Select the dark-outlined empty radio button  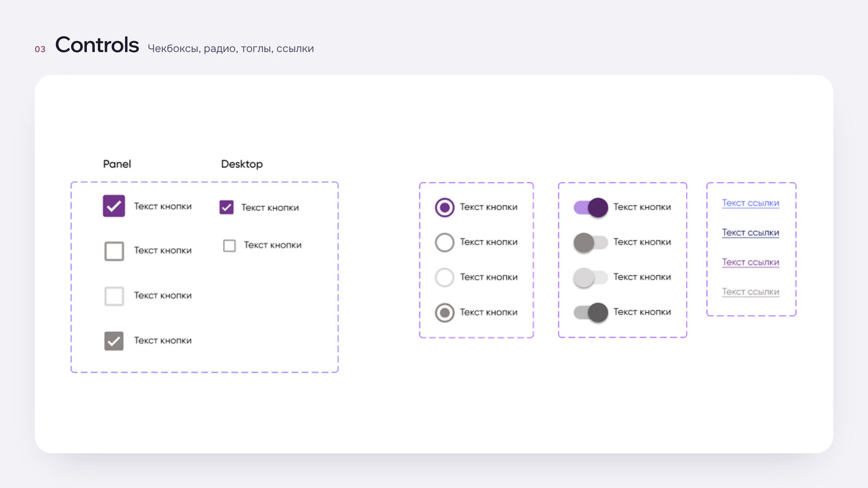[x=444, y=242]
